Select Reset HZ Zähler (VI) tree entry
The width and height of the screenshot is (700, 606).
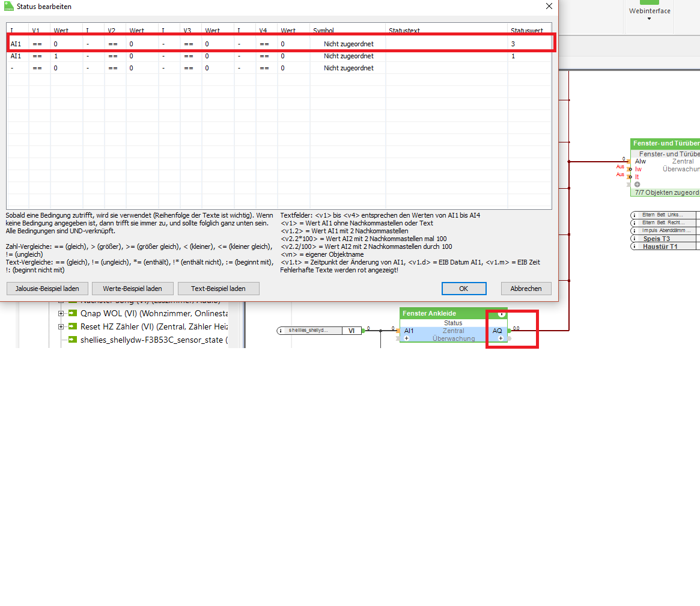[154, 327]
